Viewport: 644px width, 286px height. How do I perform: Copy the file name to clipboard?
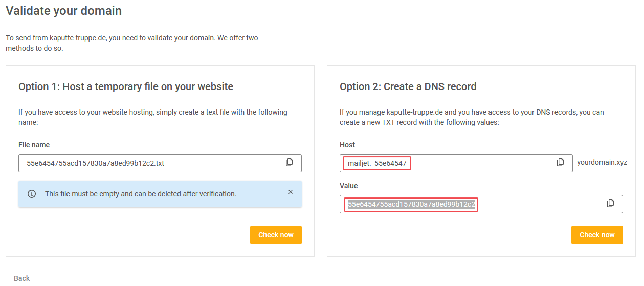(290, 163)
